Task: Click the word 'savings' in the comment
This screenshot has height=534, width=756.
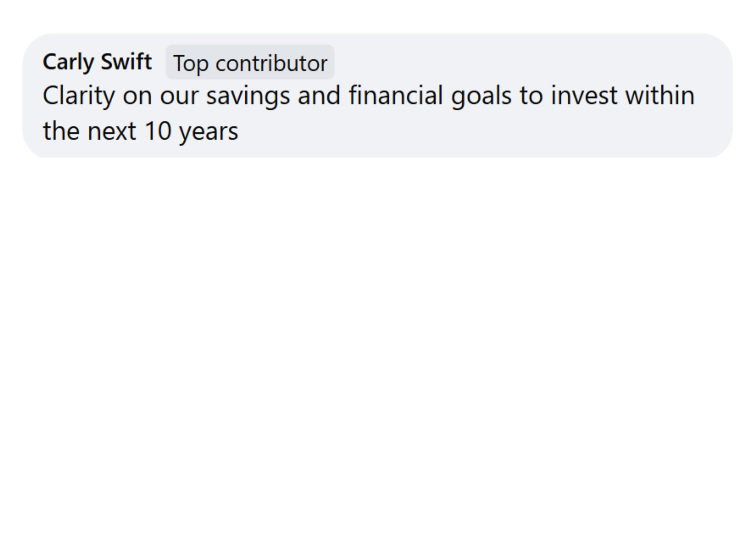Action: [248, 95]
